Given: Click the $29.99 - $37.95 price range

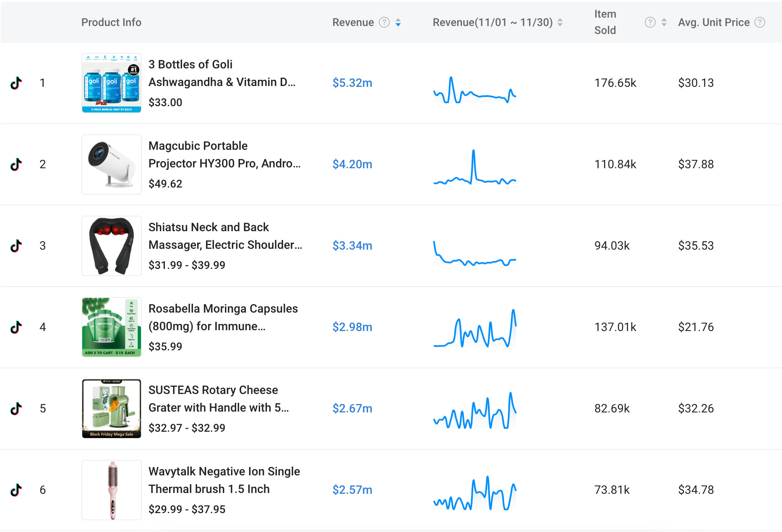Looking at the screenshot, I should 187,509.
